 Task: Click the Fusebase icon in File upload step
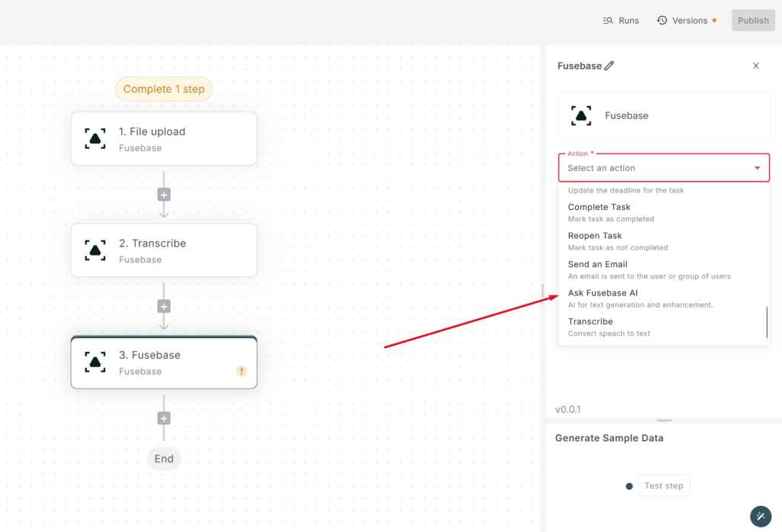point(95,139)
